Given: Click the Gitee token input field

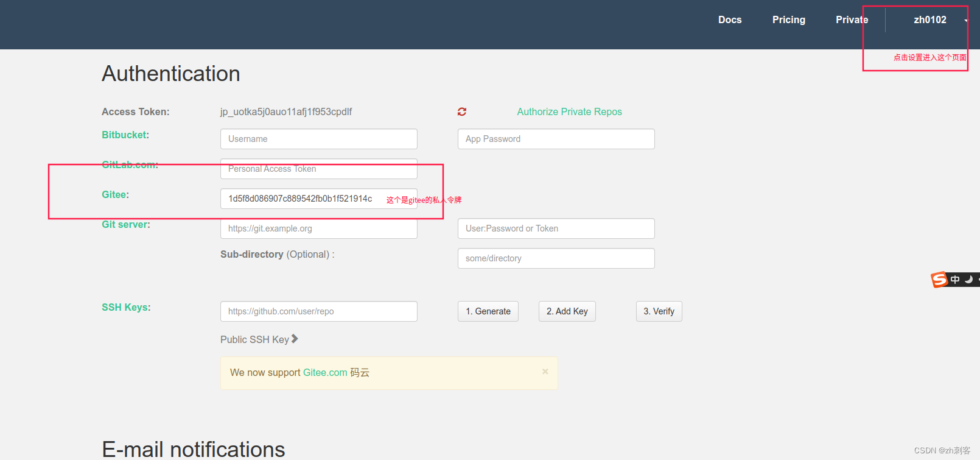Looking at the screenshot, I should point(319,199).
